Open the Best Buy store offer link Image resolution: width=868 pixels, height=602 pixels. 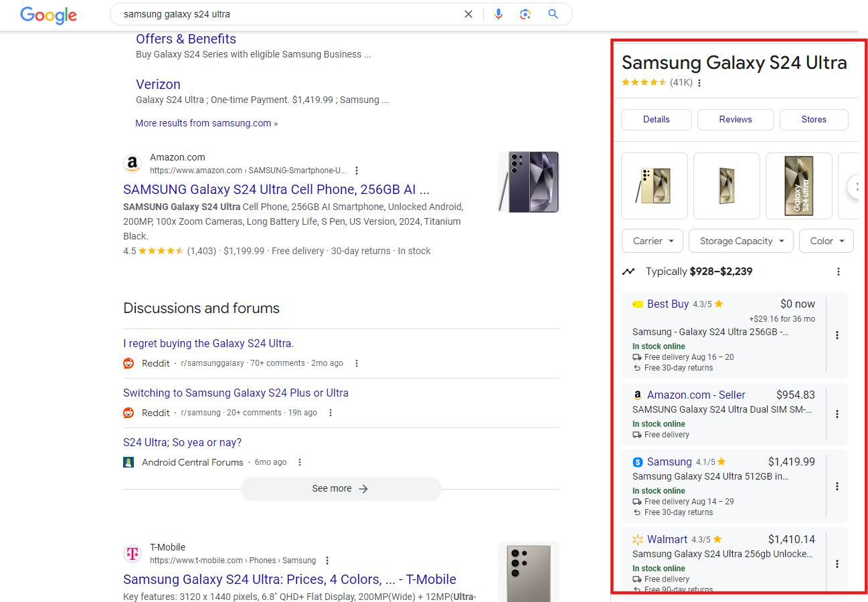[x=668, y=304]
